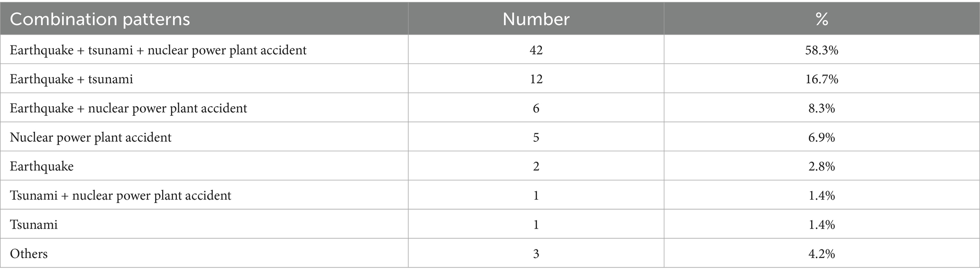Image resolution: width=980 pixels, height=276 pixels.
Task: Select the Nuclear power plant accident cell
Action: coord(91,138)
